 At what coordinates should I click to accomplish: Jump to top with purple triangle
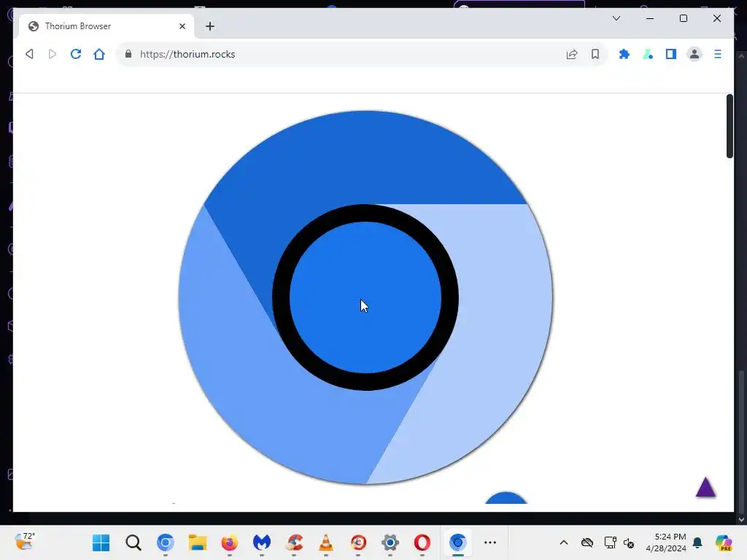coord(705,487)
